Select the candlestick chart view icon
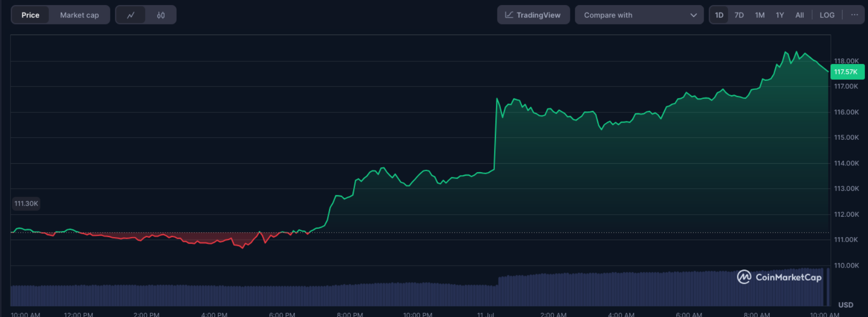The image size is (868, 317). pos(161,15)
